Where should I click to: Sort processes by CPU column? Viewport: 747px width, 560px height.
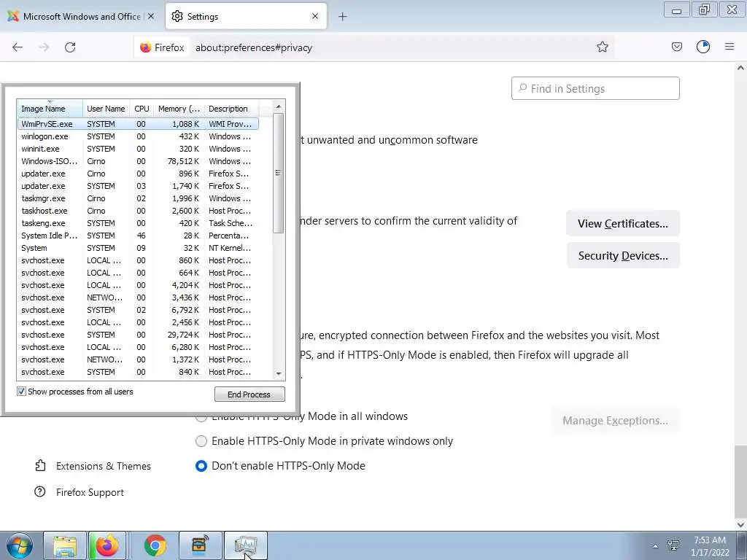(142, 109)
